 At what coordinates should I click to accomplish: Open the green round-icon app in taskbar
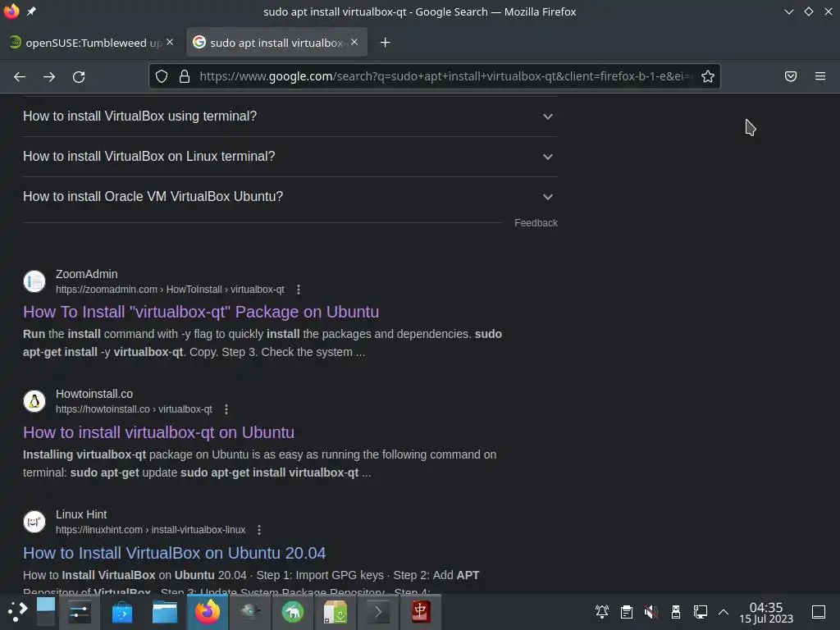pyautogui.click(x=293, y=612)
